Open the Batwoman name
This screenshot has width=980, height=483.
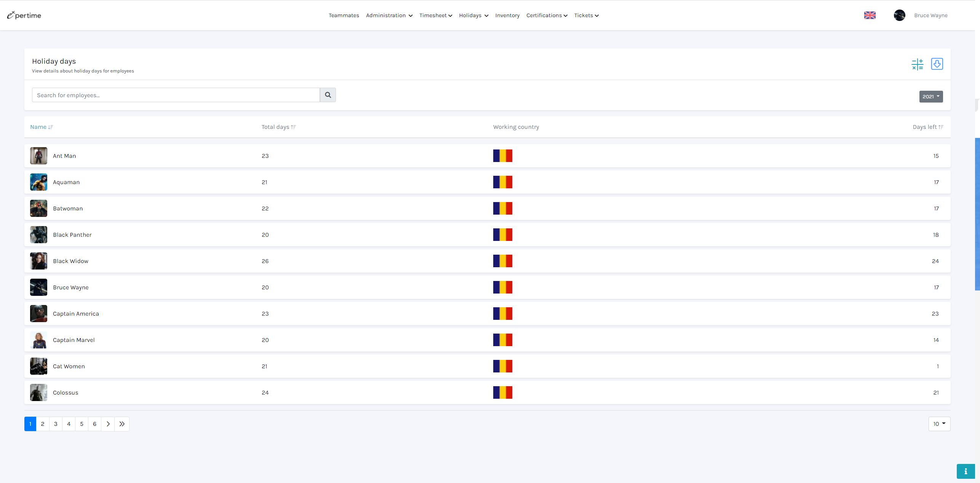click(68, 209)
